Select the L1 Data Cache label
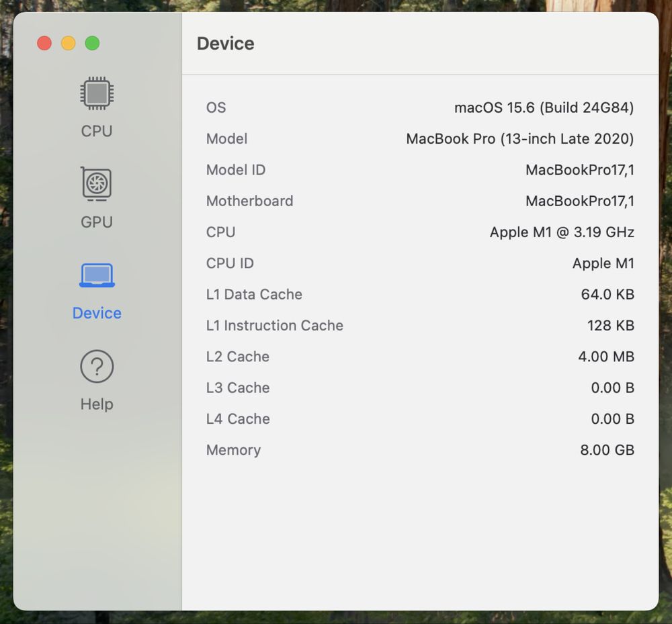Screen dimensions: 672x624 click(x=254, y=294)
